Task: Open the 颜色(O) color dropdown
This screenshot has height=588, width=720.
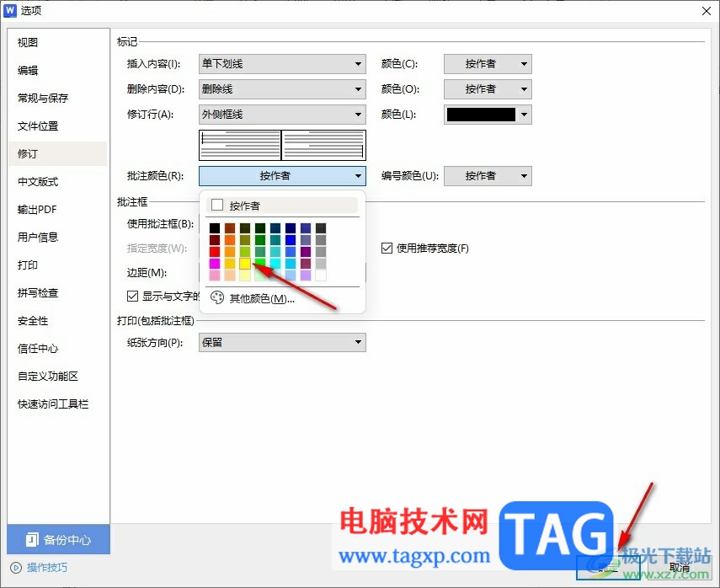Action: pyautogui.click(x=488, y=89)
